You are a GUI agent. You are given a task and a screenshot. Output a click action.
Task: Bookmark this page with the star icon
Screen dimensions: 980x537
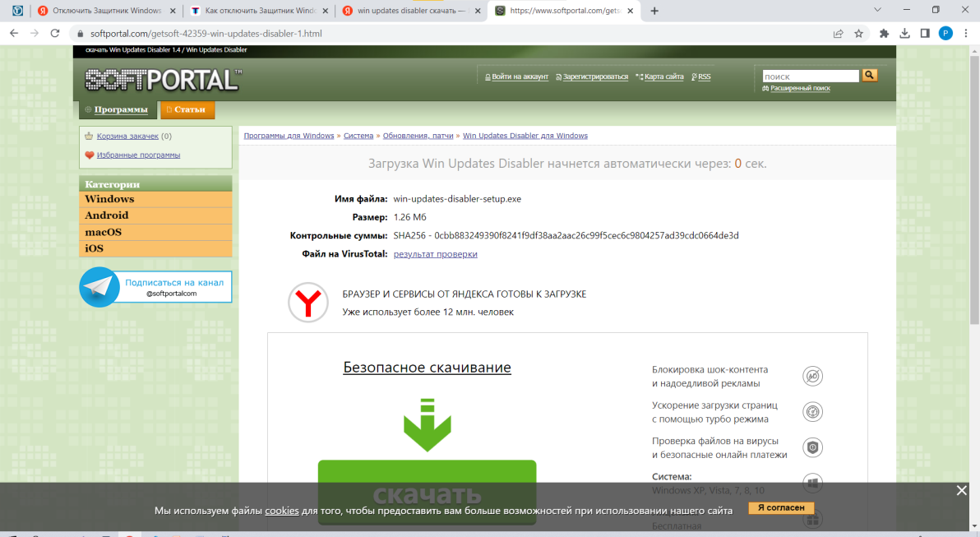[859, 34]
